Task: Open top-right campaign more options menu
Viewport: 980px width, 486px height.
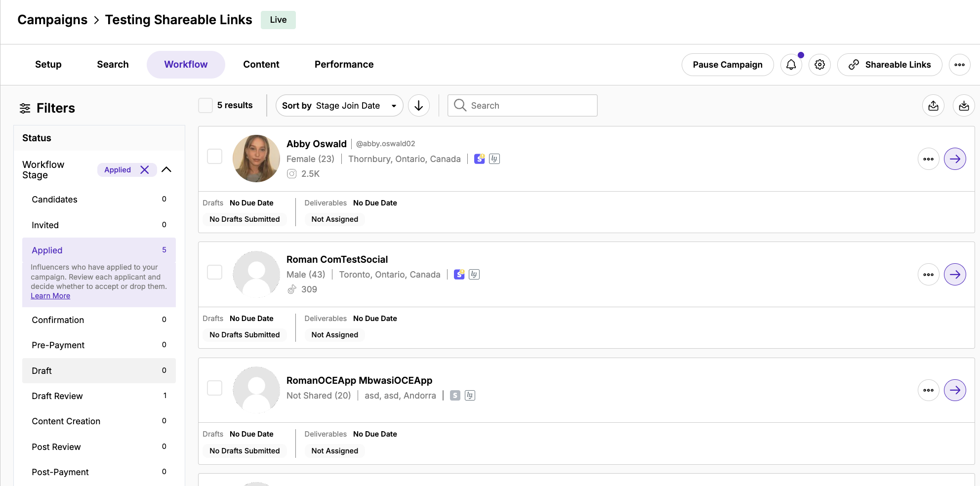Action: [959, 65]
